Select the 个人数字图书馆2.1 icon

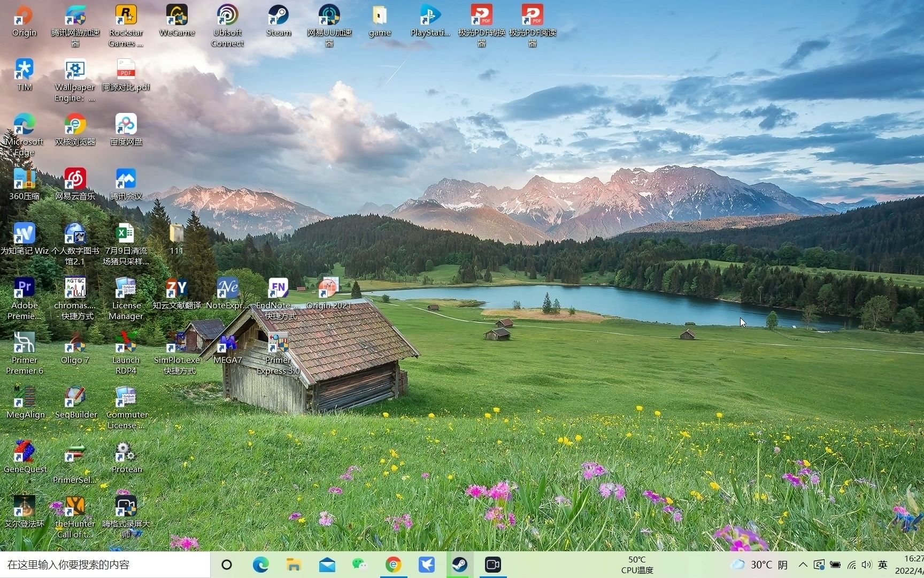75,244
